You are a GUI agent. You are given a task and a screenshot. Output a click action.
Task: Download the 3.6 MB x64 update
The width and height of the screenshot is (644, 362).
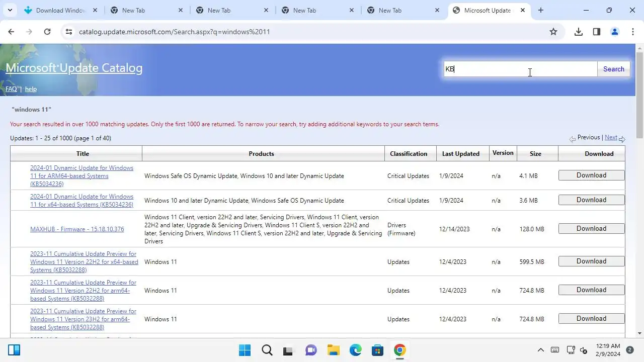(x=591, y=200)
